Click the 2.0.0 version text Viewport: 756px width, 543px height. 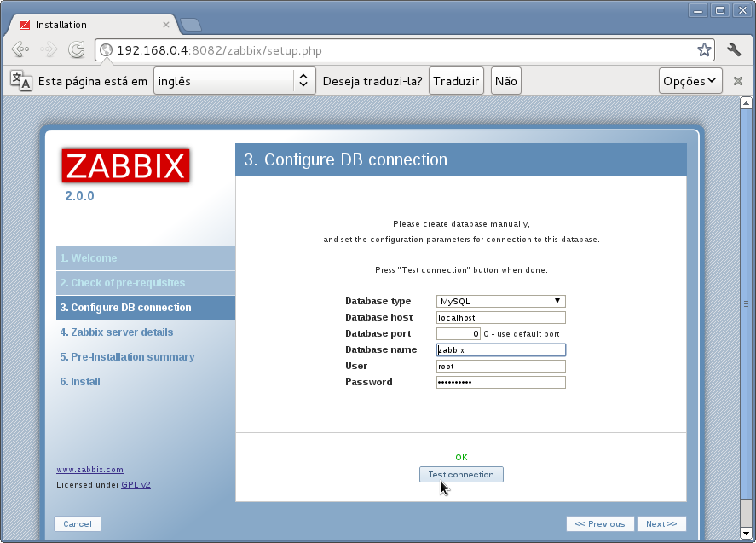pyautogui.click(x=79, y=196)
